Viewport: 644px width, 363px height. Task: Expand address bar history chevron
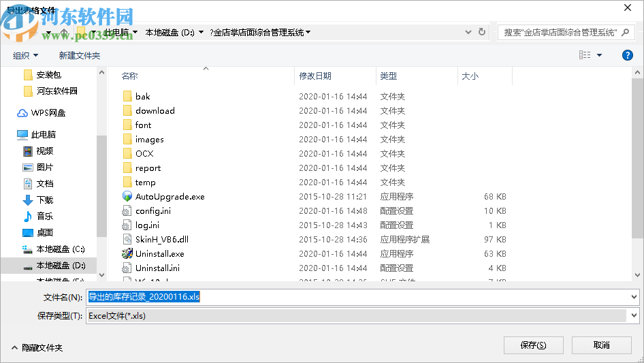pos(468,32)
